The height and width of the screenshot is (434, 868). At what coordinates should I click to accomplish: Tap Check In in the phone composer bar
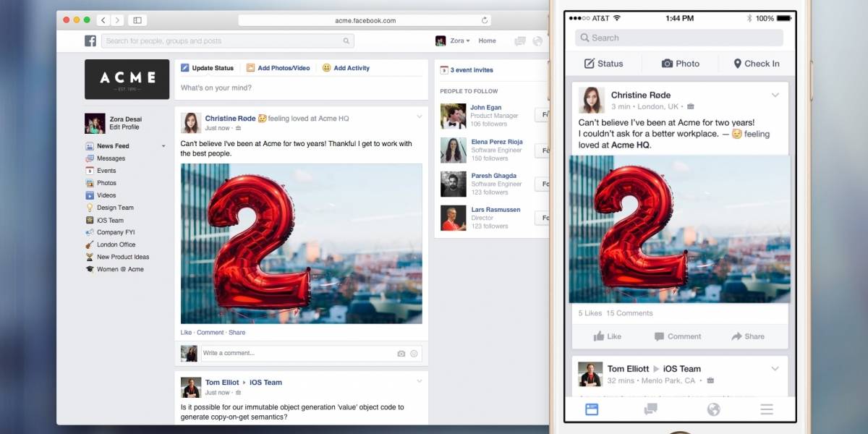point(757,64)
